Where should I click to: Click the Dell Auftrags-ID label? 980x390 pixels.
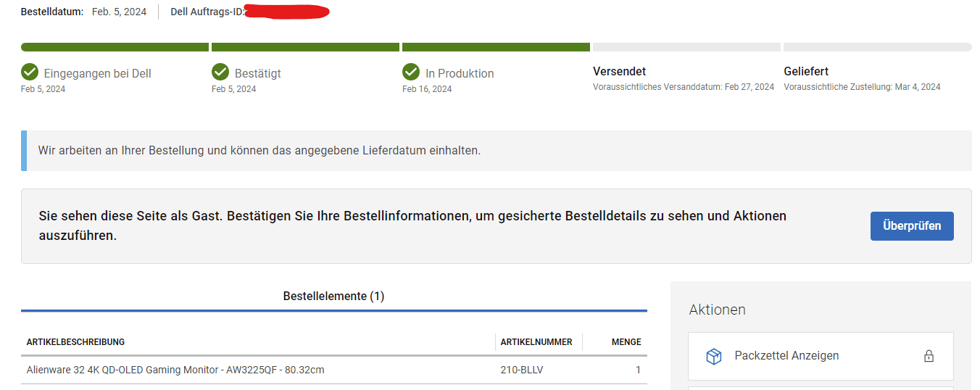pos(207,12)
